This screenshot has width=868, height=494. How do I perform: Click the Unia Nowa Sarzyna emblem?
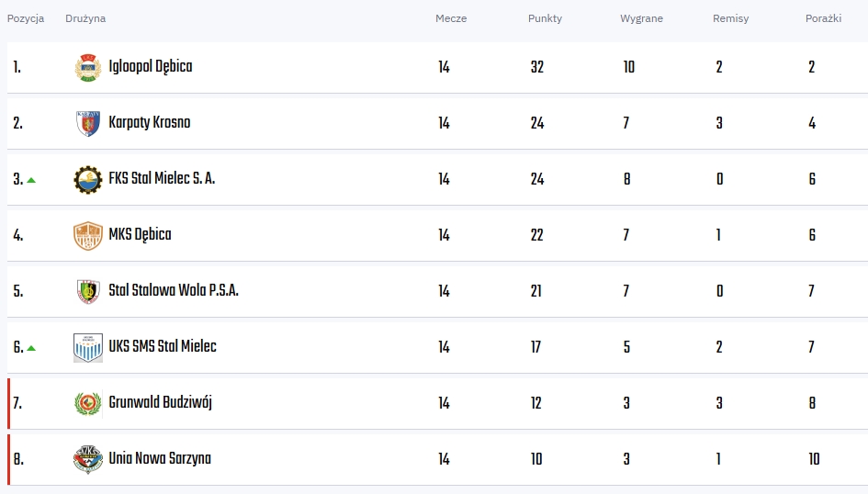(88, 460)
